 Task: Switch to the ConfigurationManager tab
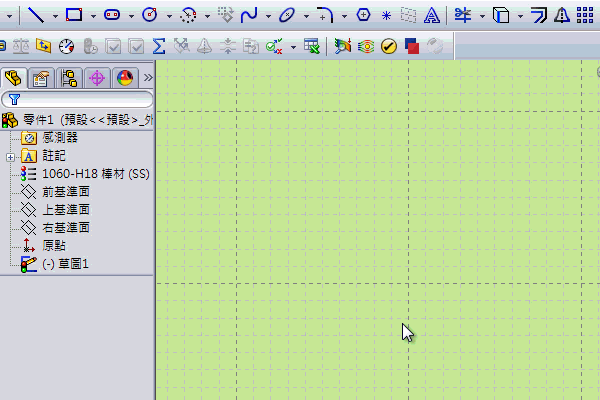point(69,78)
